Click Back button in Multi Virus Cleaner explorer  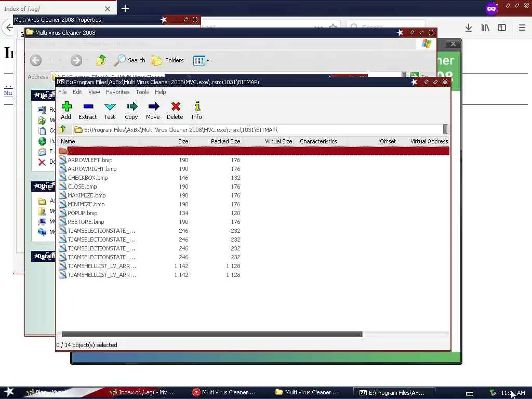tap(36, 60)
